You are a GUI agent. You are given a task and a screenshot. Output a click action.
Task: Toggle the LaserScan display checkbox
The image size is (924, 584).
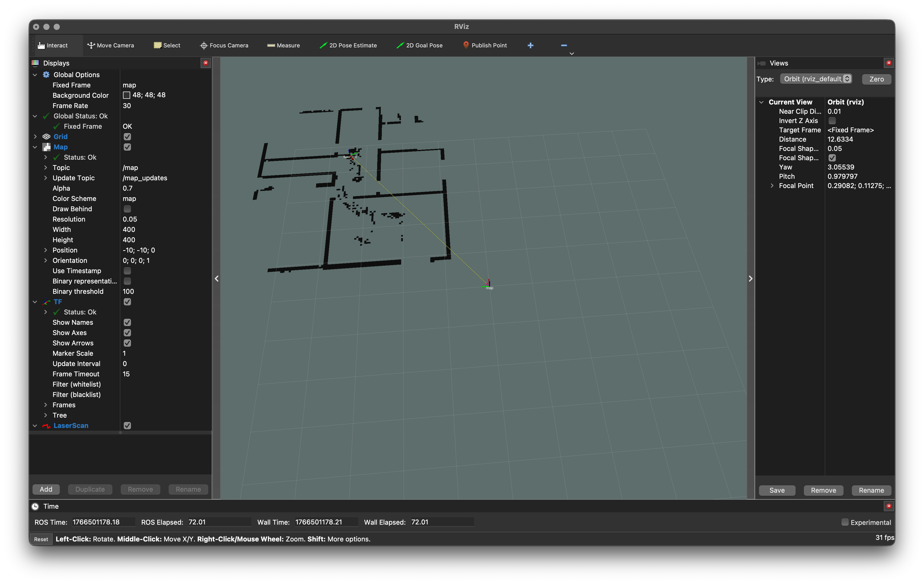pos(127,425)
